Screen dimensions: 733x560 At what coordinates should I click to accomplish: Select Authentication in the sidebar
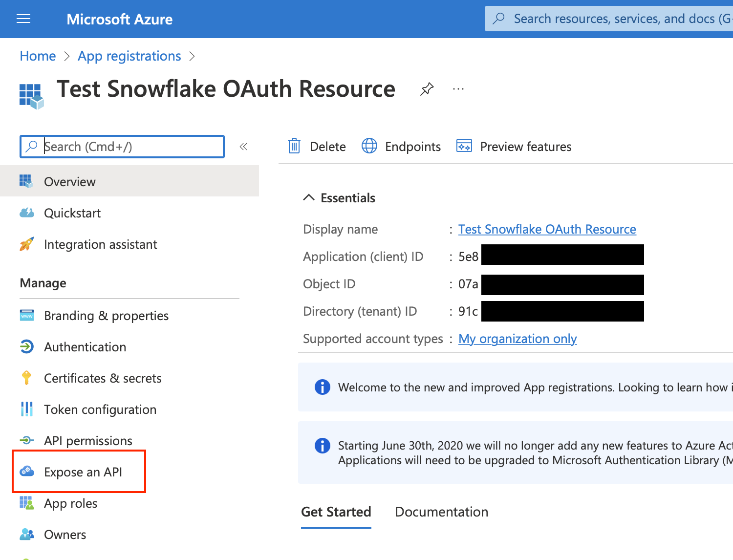[85, 346]
